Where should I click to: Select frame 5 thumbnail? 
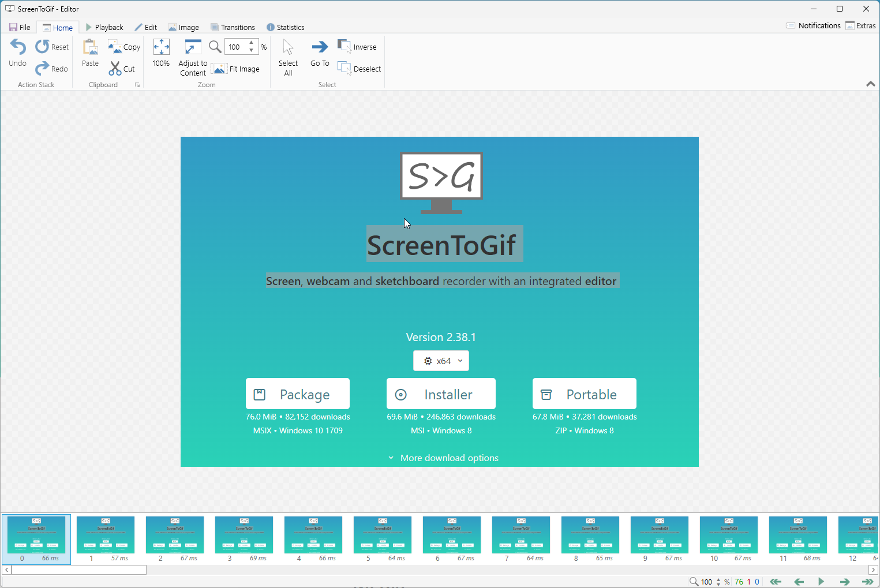point(383,539)
